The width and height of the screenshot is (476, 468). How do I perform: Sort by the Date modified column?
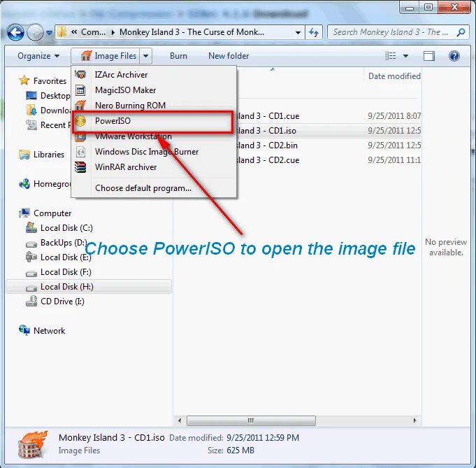point(393,76)
